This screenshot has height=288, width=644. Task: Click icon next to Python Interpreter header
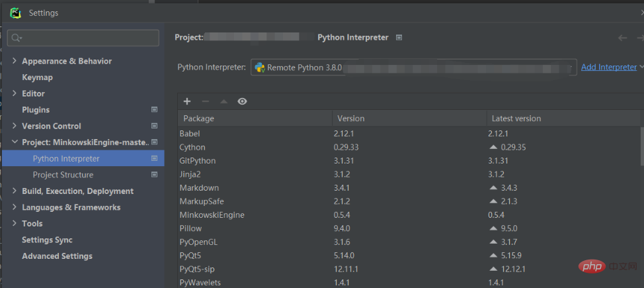[399, 38]
